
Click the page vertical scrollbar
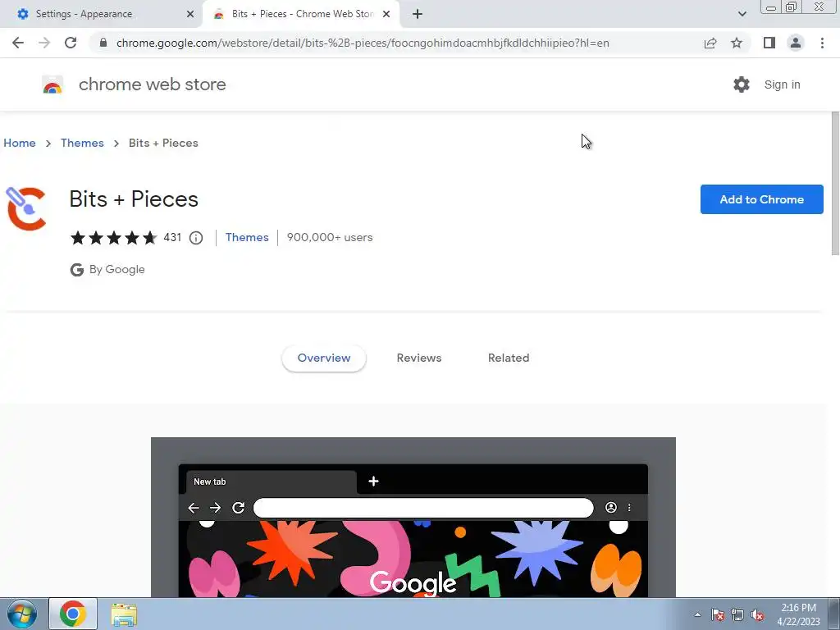[835, 184]
